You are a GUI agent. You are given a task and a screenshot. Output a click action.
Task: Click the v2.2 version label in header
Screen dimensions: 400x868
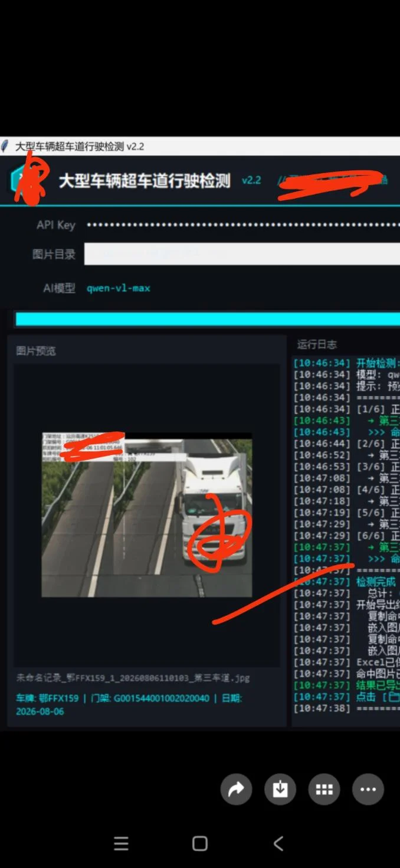point(251,180)
